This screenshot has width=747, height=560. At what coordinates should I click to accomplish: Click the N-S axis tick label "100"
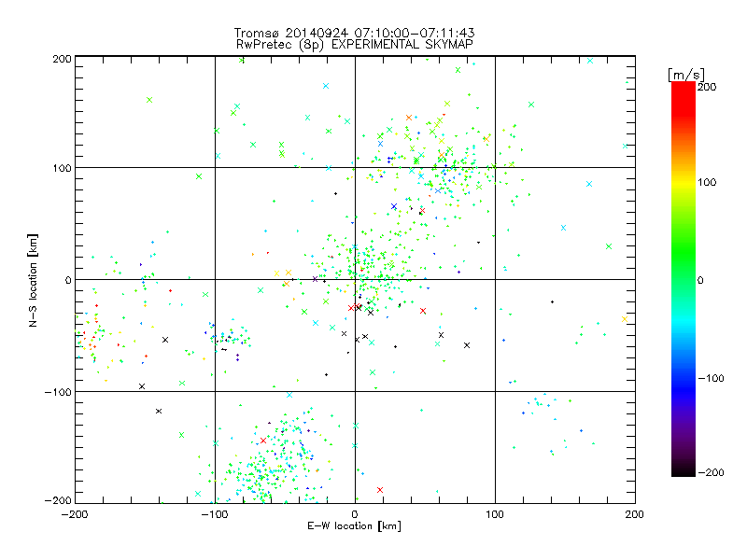(62, 168)
